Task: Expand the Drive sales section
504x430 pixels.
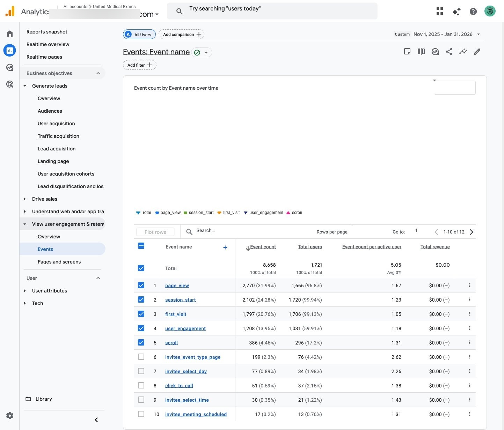Action: click(45, 199)
